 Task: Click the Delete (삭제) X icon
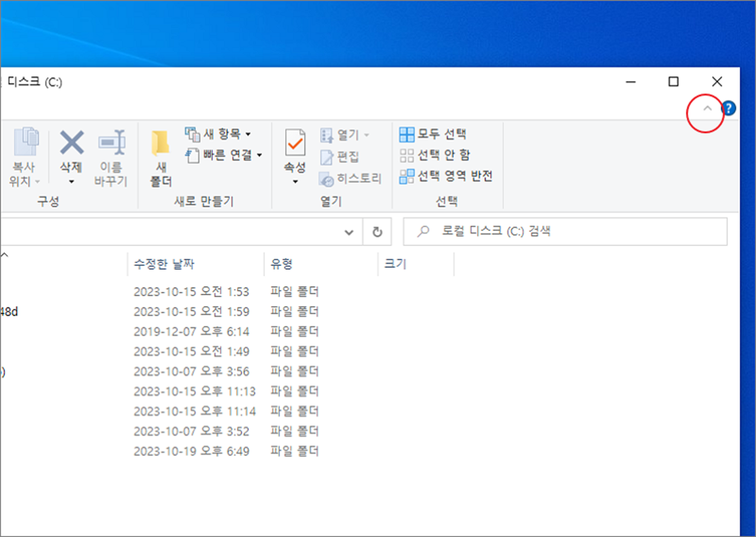pos(71,143)
